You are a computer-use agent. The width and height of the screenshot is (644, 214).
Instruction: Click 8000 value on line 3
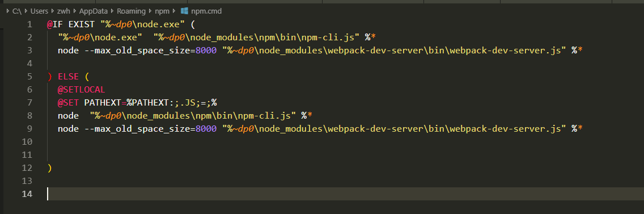coord(206,50)
